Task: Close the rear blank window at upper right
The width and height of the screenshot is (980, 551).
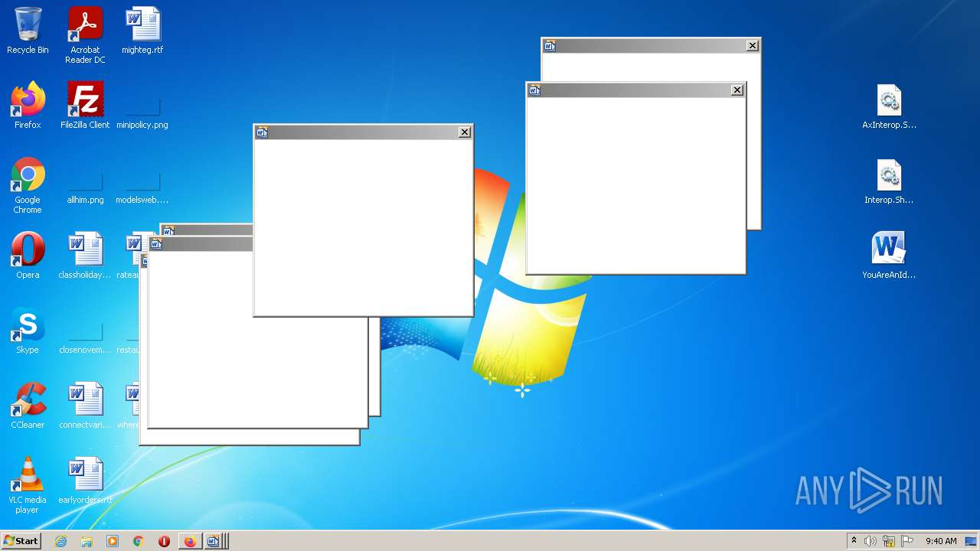Action: (x=753, y=46)
